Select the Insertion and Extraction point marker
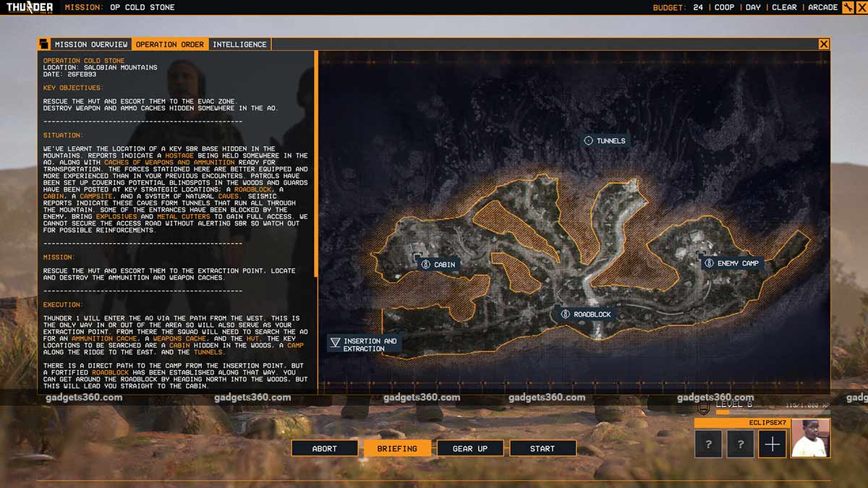The image size is (868, 488). [x=364, y=345]
